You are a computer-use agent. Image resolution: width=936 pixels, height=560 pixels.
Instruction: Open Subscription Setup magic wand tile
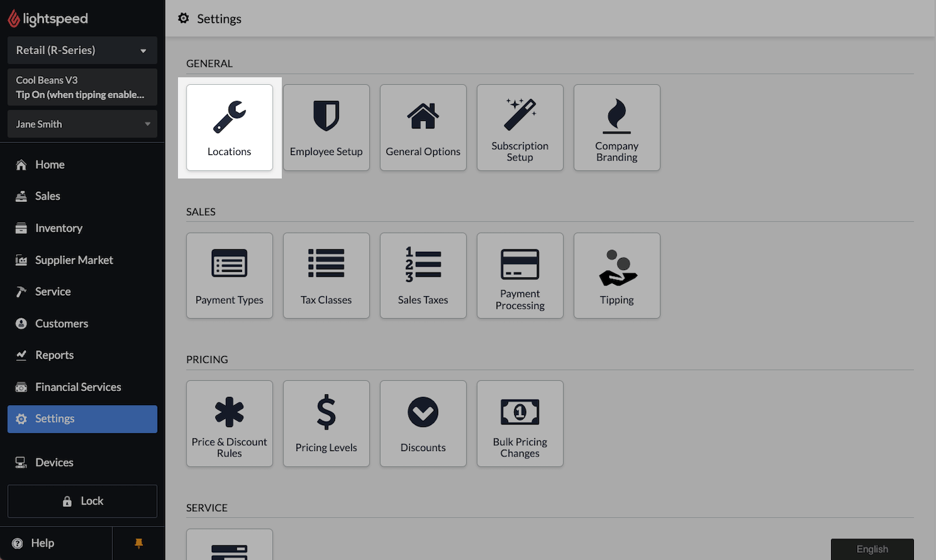click(520, 128)
